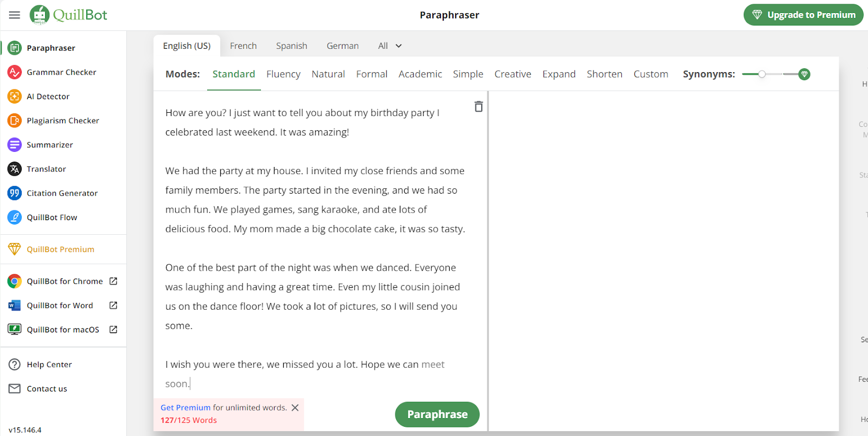Click the QuillBot logo
The image size is (868, 436).
[68, 15]
